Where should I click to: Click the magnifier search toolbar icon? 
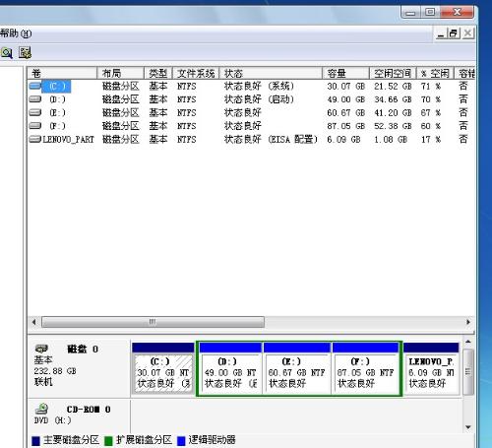(x=6, y=52)
